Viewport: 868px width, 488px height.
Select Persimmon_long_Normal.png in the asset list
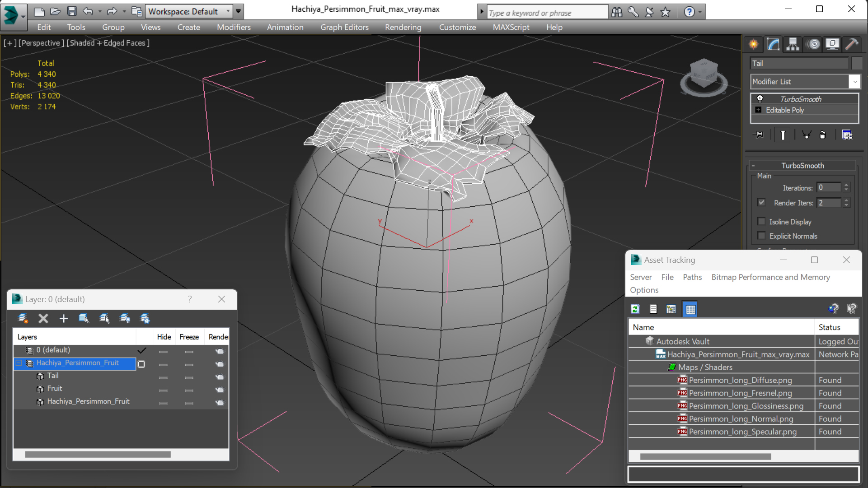[741, 419]
